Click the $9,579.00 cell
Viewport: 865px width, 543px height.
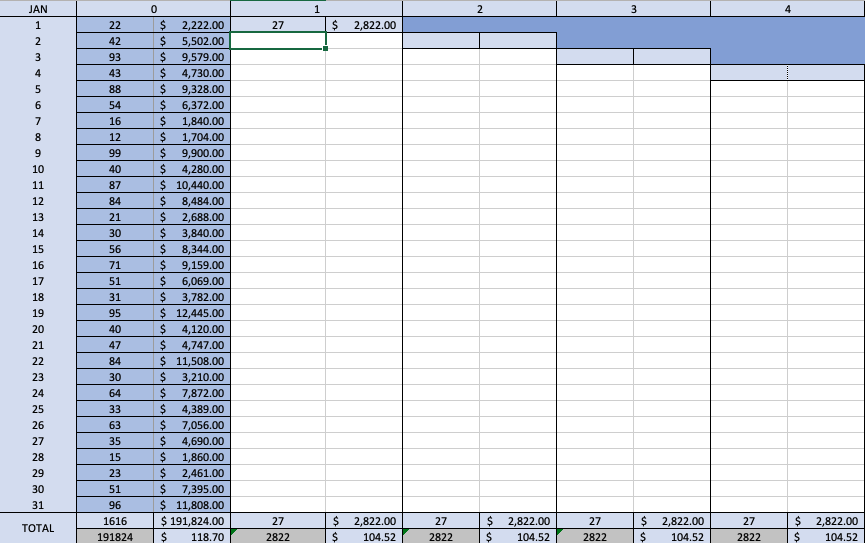click(x=192, y=57)
